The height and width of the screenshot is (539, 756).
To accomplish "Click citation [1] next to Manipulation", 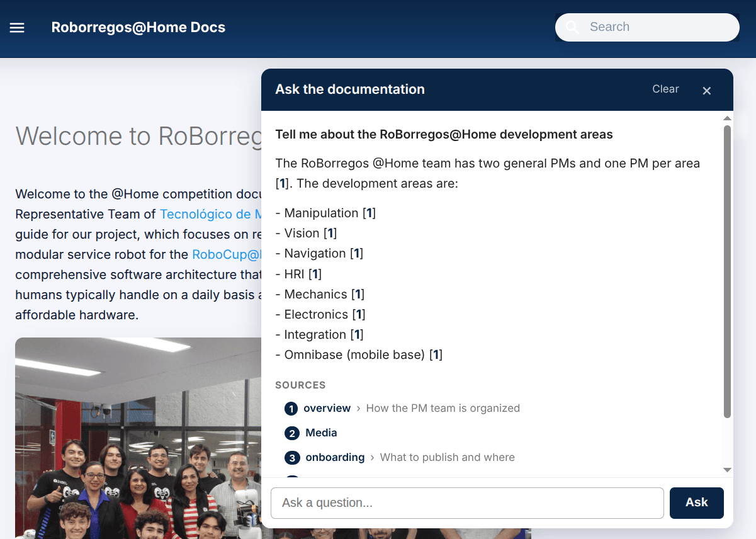I will coord(369,213).
